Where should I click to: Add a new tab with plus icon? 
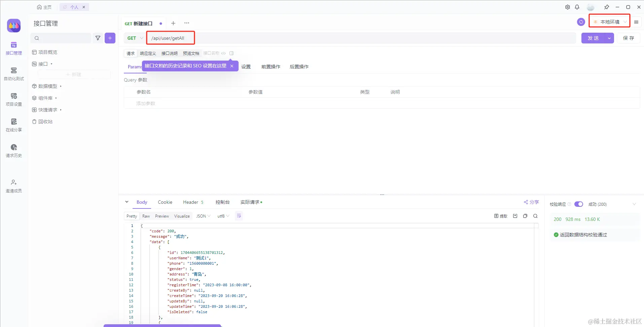click(173, 23)
